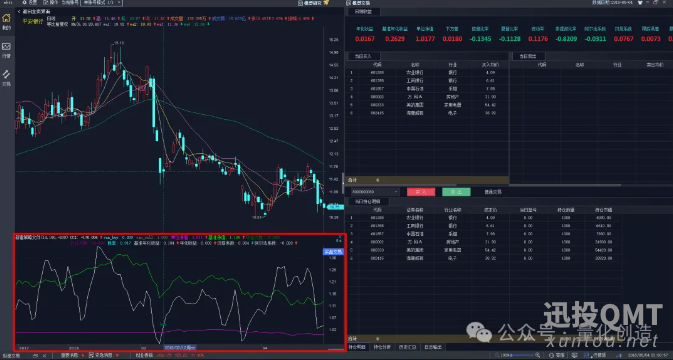Click the 1.0177 net value metric
This screenshot has width=673, height=360.
[425, 39]
